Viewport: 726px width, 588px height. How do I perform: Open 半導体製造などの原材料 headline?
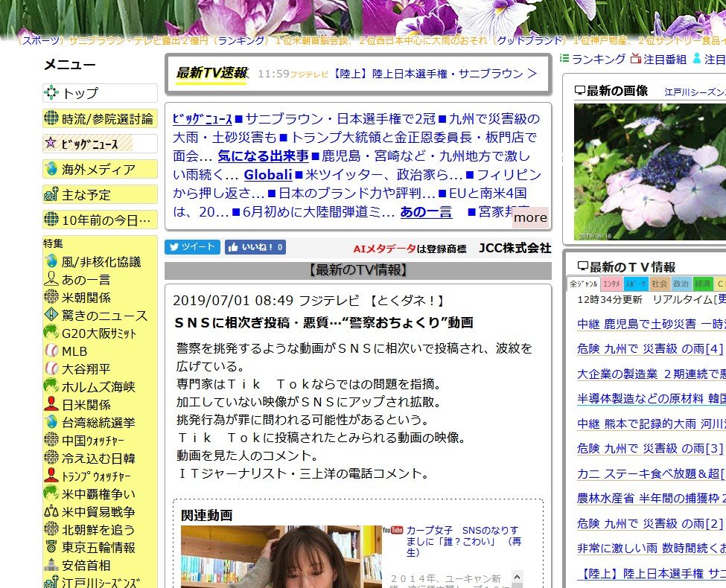(652, 399)
